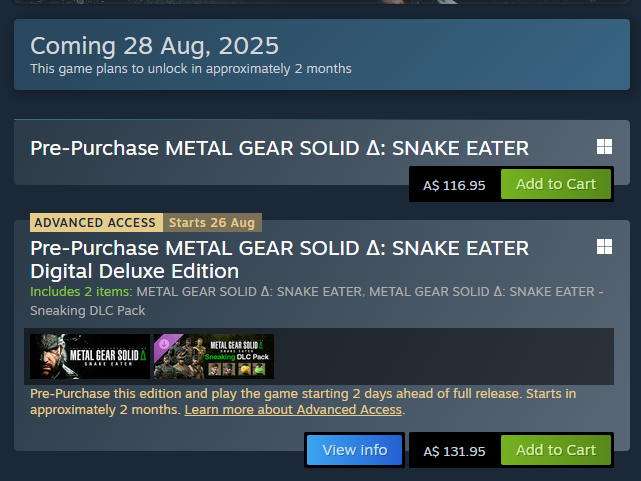Image resolution: width=641 pixels, height=481 pixels.
Task: Open the Metal Gear Solid Snake Eater thumbnail
Action: pyautogui.click(x=90, y=356)
